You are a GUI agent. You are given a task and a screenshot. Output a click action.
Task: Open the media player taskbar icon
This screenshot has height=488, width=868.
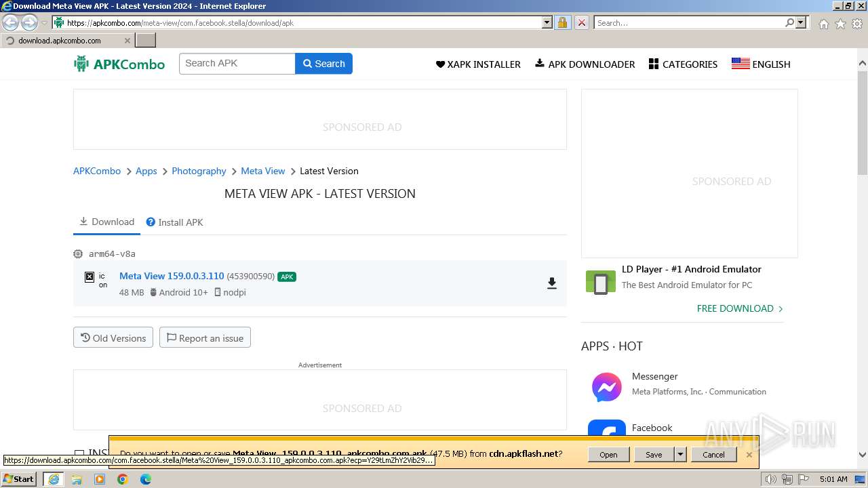pyautogui.click(x=100, y=479)
